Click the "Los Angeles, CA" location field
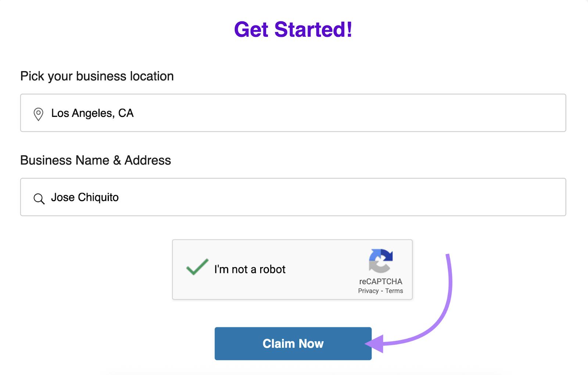This screenshot has height=375, width=588. click(293, 113)
